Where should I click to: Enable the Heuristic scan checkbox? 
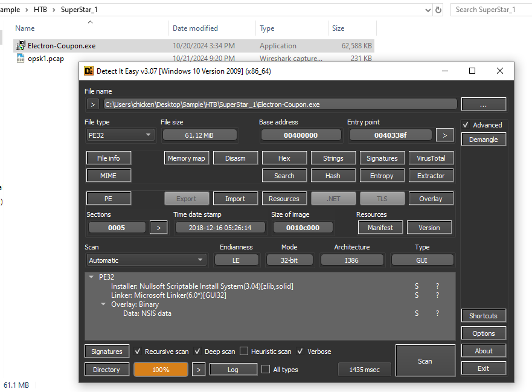point(244,352)
